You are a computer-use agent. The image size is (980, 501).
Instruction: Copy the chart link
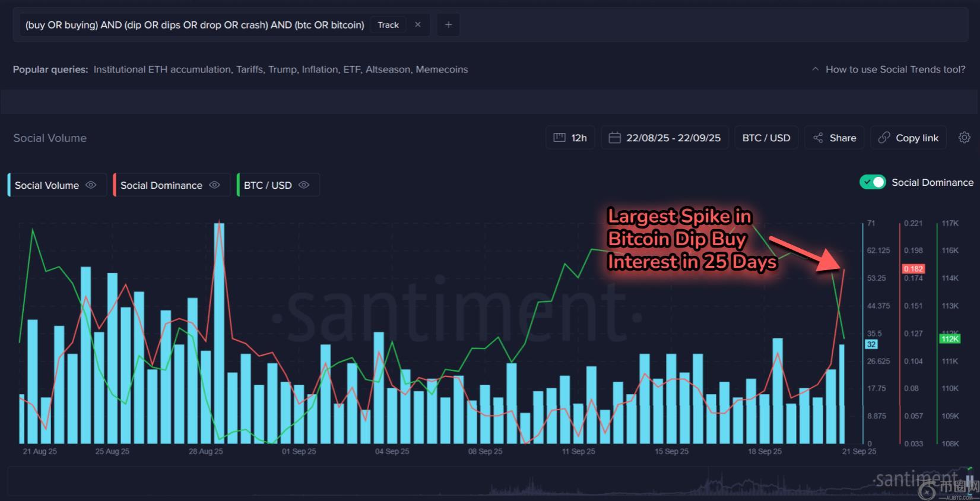point(909,138)
